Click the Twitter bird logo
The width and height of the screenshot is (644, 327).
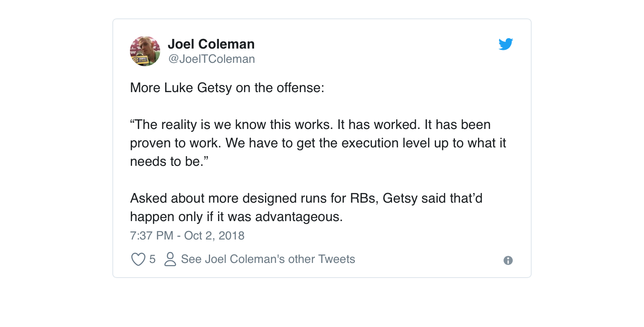(x=506, y=44)
